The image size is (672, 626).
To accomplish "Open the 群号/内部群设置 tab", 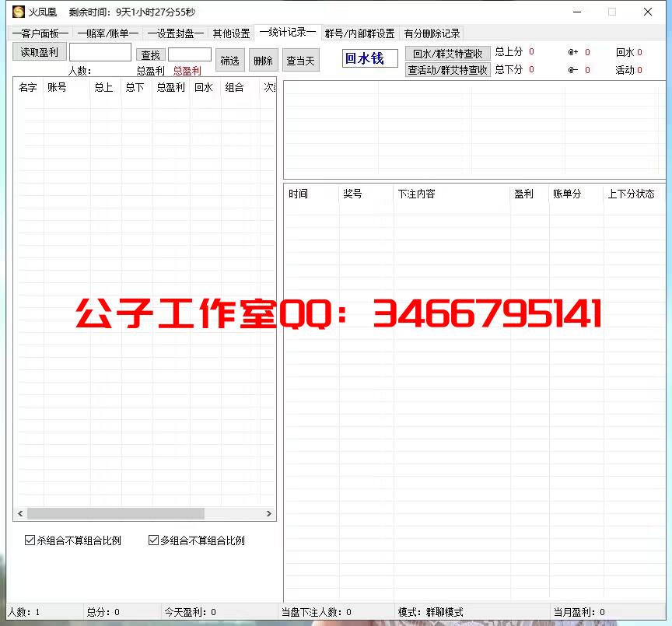I will coord(360,33).
